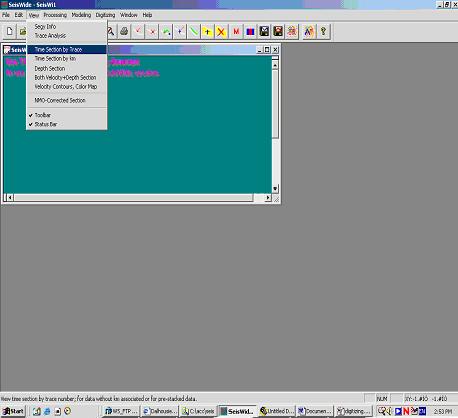Select Segy Info from View menu
The image size is (458, 418).
pos(67,26)
